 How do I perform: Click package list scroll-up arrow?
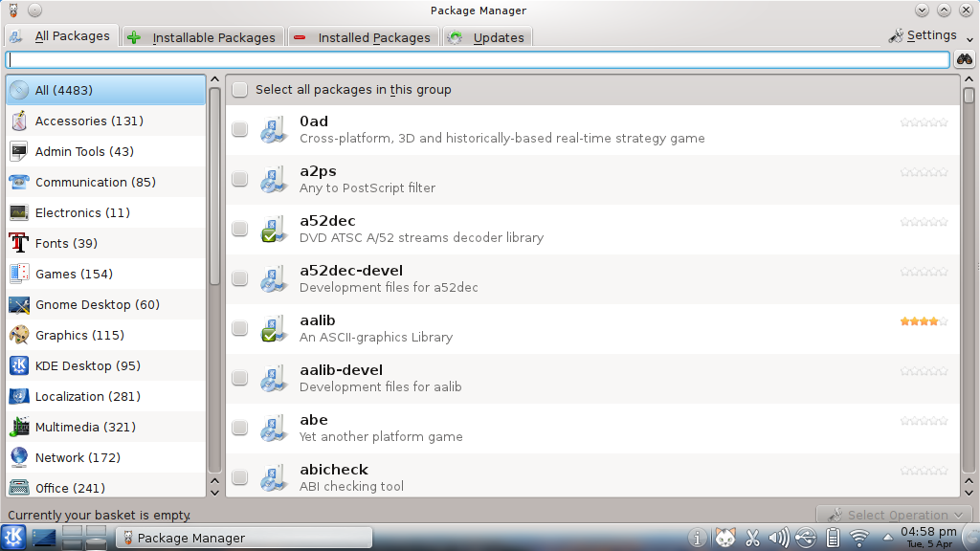969,79
